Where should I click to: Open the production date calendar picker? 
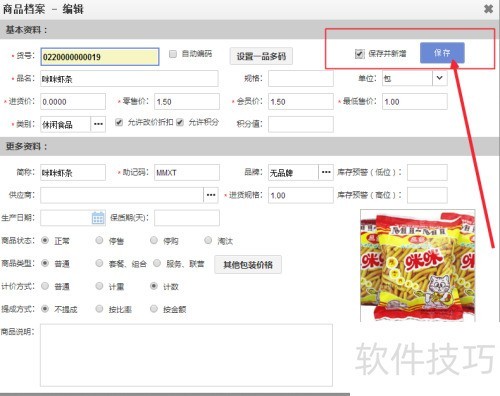click(98, 218)
